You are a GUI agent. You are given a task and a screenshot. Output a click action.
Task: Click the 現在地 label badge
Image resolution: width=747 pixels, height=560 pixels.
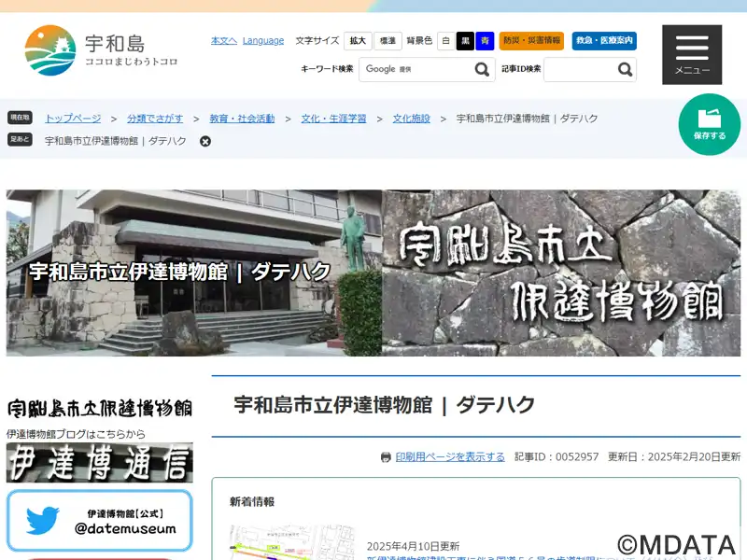(20, 118)
